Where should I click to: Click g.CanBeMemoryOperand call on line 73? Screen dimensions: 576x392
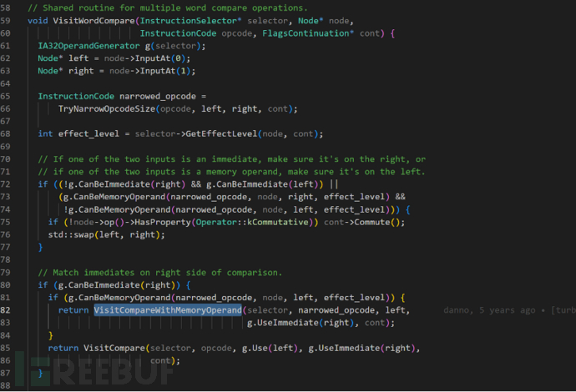point(116,197)
